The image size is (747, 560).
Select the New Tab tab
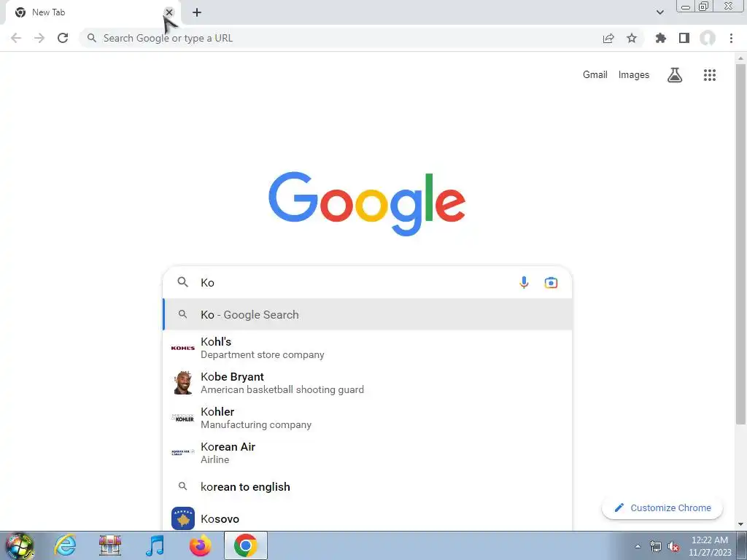coord(91,12)
